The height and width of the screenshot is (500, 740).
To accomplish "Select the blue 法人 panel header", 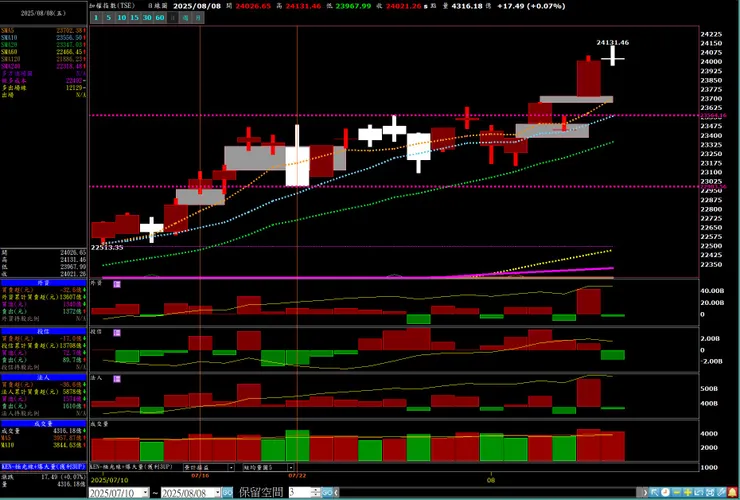I will tap(43, 377).
